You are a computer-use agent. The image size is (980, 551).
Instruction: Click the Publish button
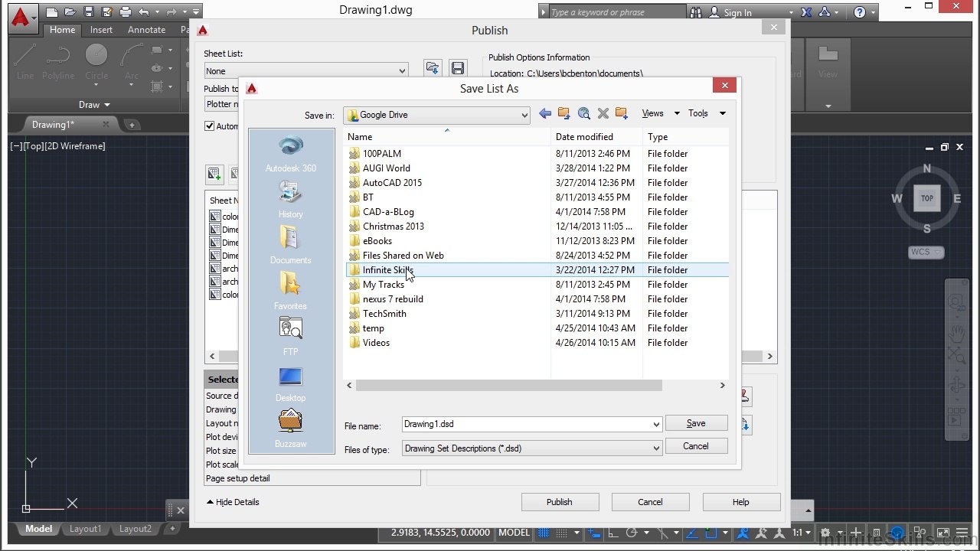coord(559,502)
